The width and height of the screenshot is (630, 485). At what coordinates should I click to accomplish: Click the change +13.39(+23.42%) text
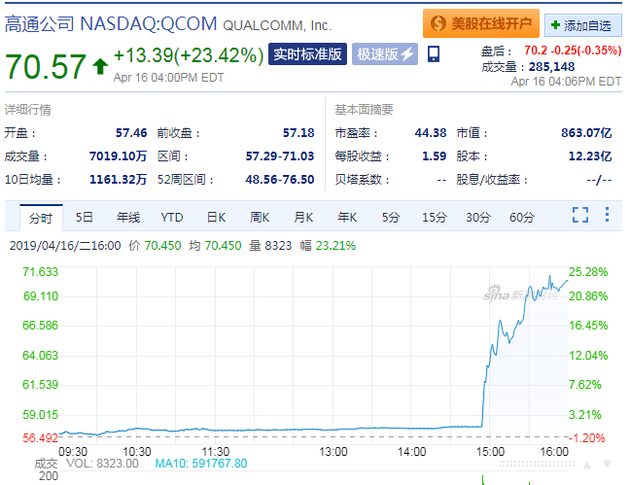(188, 55)
